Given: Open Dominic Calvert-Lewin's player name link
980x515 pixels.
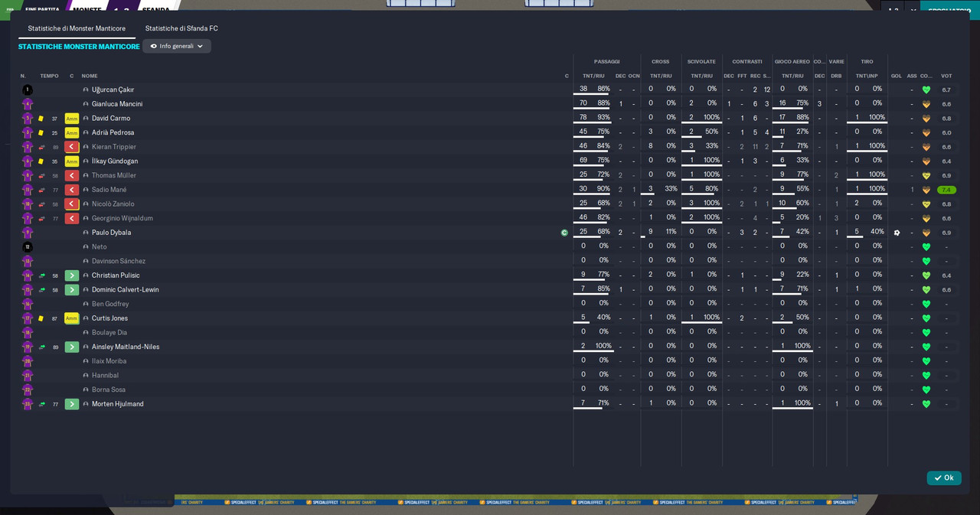Looking at the screenshot, I should [126, 290].
